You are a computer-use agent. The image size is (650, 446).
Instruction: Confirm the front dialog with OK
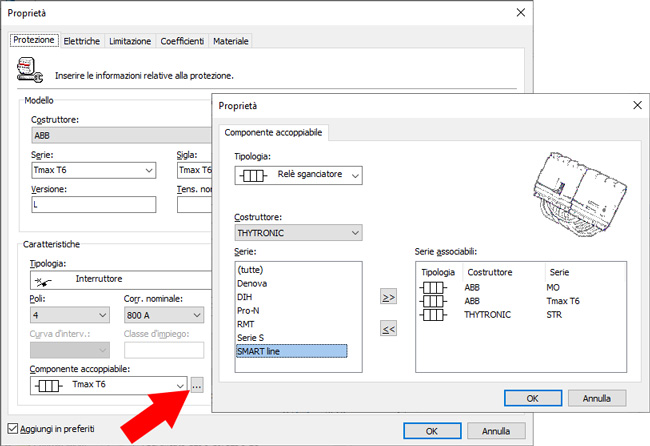[x=531, y=397]
